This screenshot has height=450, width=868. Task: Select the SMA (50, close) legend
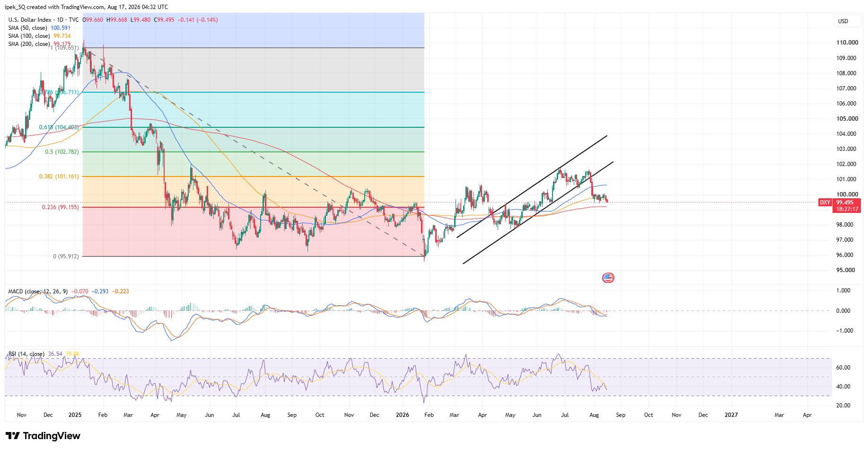[28, 28]
